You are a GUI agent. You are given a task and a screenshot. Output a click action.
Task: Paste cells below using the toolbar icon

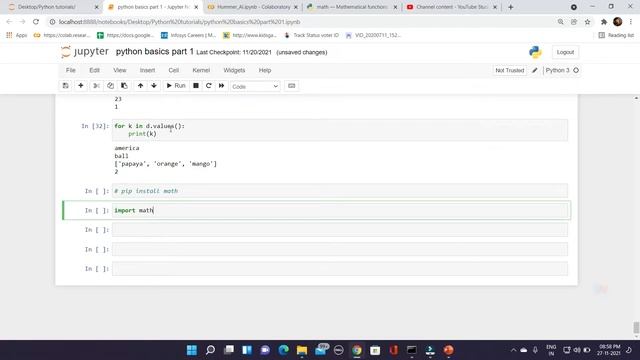(124, 86)
